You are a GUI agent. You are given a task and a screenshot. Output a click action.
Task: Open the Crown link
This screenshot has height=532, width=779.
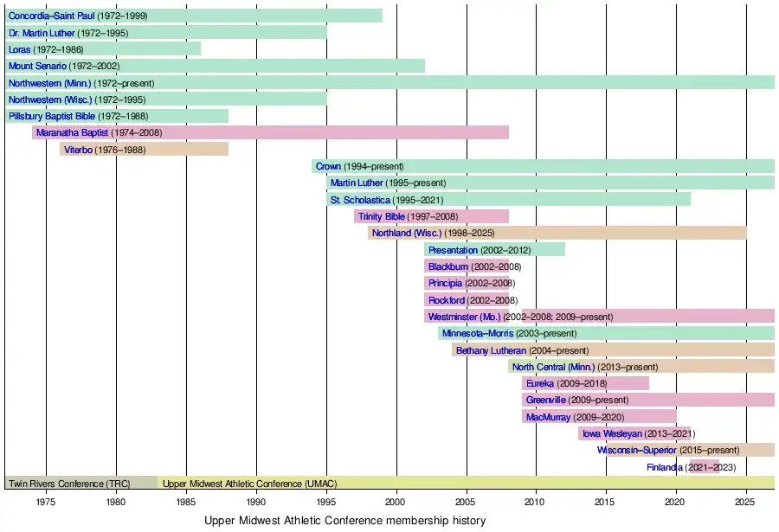(328, 166)
